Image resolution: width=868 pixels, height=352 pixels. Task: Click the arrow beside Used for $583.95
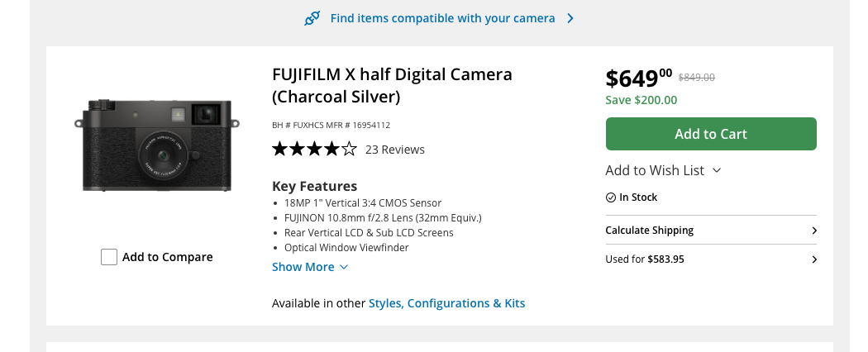coord(814,259)
